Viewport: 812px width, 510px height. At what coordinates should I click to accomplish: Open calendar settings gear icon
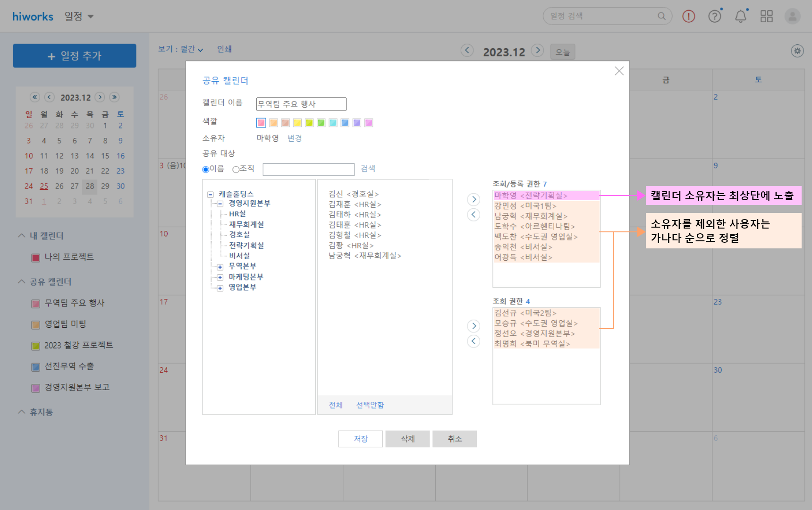pos(797,51)
